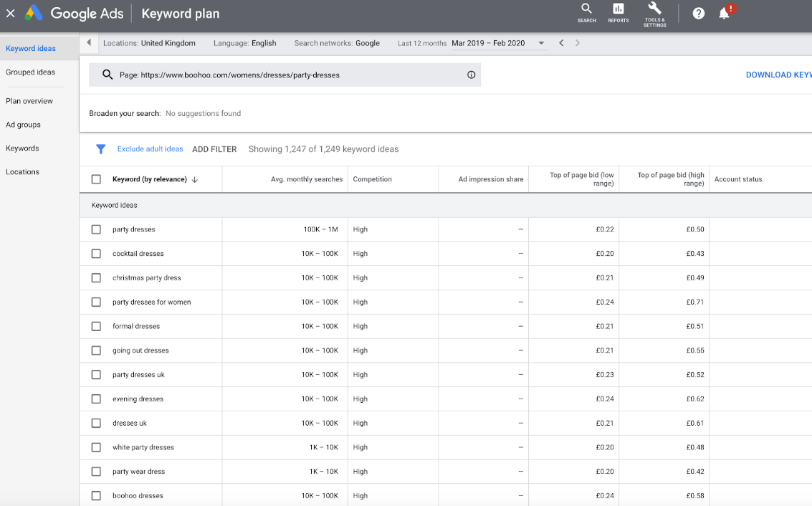
Task: Click the Account status column header
Action: coord(738,179)
